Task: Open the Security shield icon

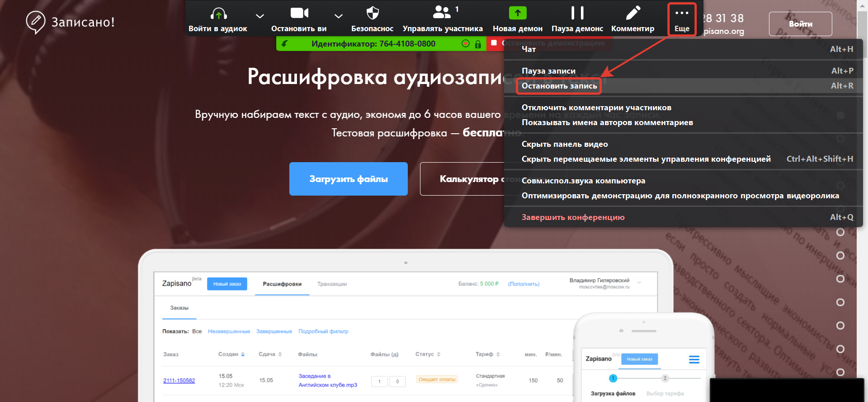Action: tap(373, 13)
